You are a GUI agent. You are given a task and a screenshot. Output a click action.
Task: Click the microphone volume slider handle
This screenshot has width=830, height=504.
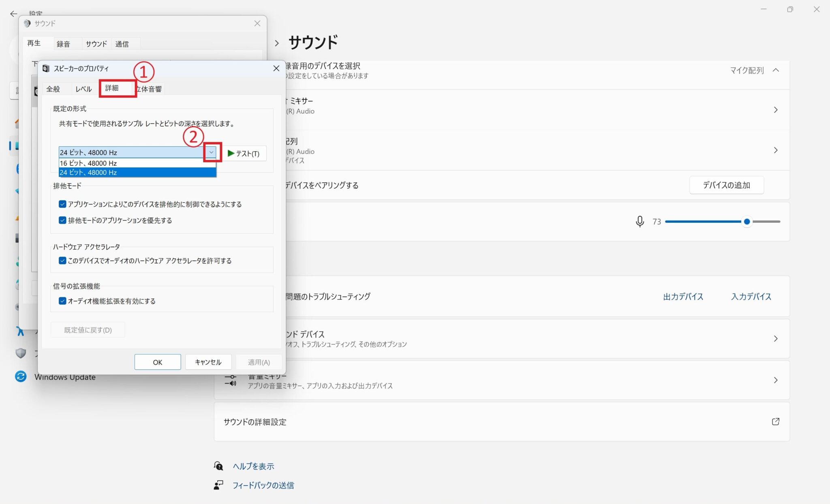(747, 222)
